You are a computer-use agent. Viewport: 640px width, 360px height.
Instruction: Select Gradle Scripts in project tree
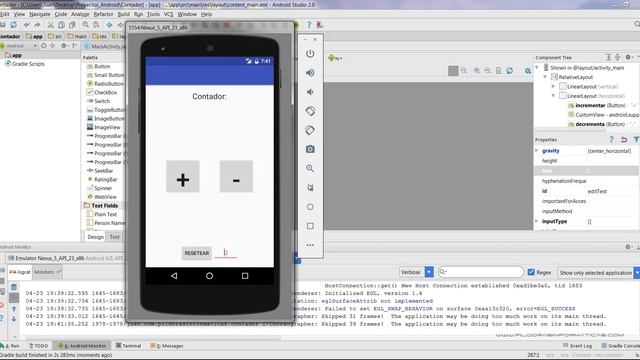pos(24,64)
